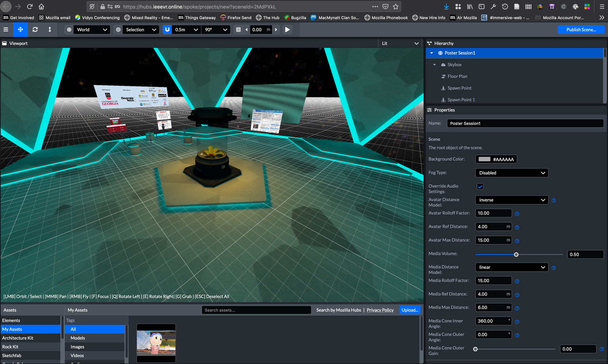Viewport: 608px width, 364px height.
Task: Toggle the grid visibility icon
Action: point(238,29)
